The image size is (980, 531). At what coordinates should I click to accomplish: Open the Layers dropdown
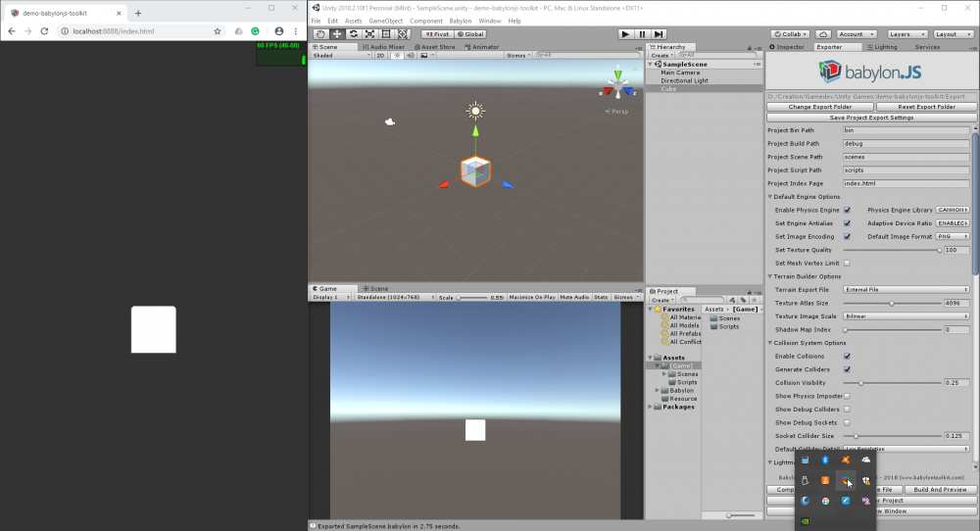[906, 34]
